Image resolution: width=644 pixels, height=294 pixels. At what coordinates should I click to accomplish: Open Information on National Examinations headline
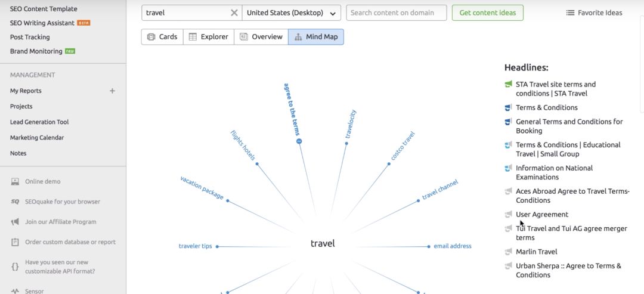point(555,172)
